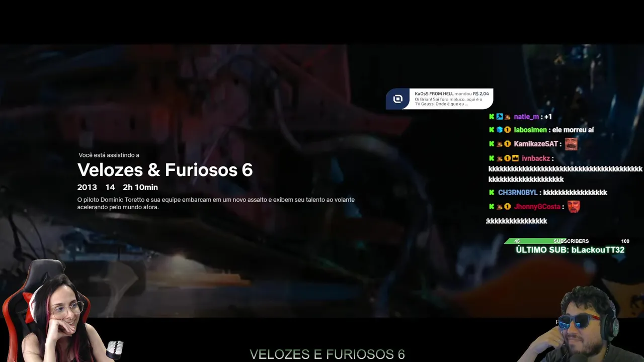
Task: Click the subscriber count 45
Action: click(517, 241)
